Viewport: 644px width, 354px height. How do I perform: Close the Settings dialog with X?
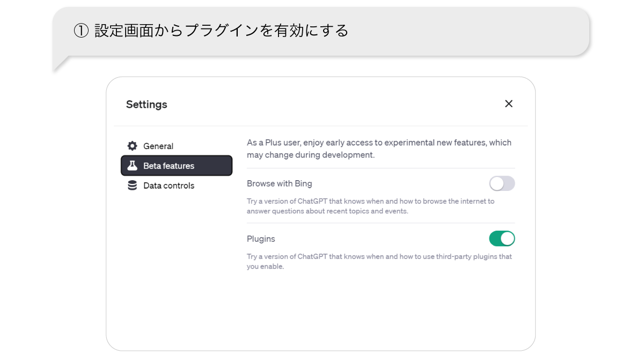tap(509, 104)
